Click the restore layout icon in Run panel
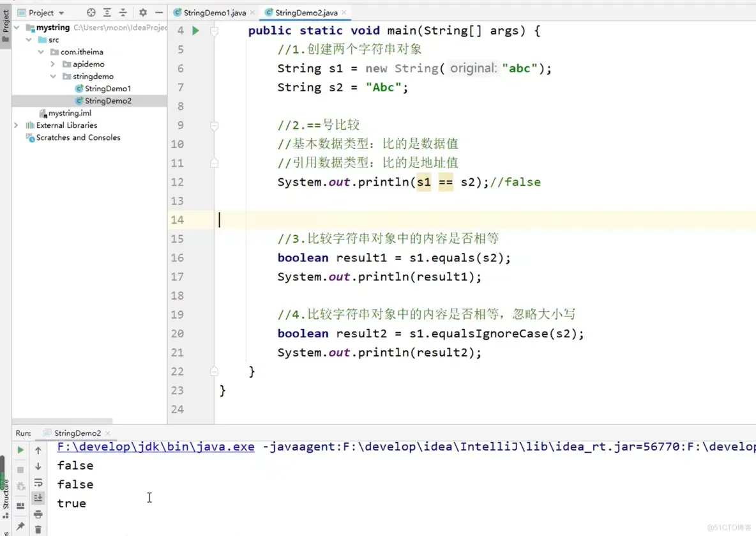This screenshot has height=536, width=756. pyautogui.click(x=20, y=505)
